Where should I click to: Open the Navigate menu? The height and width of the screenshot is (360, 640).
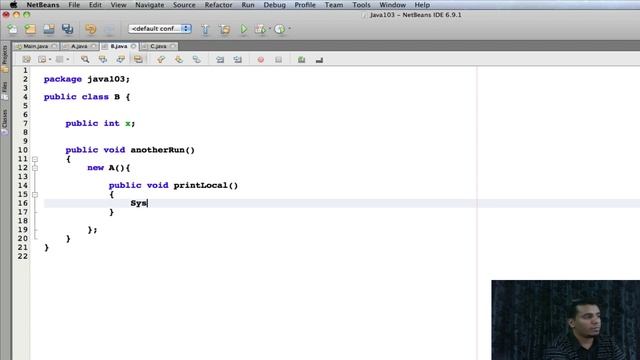[150, 5]
